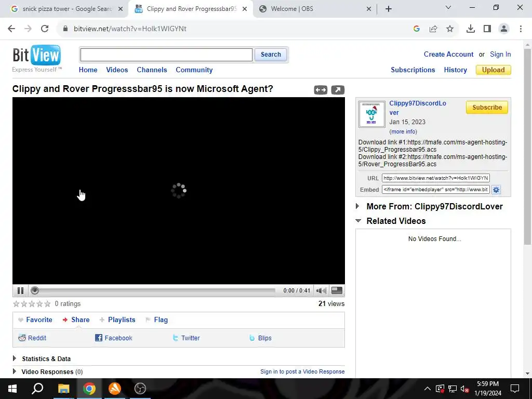Share the video on Reddit
Viewport: 532px width, 399px height.
(x=32, y=338)
